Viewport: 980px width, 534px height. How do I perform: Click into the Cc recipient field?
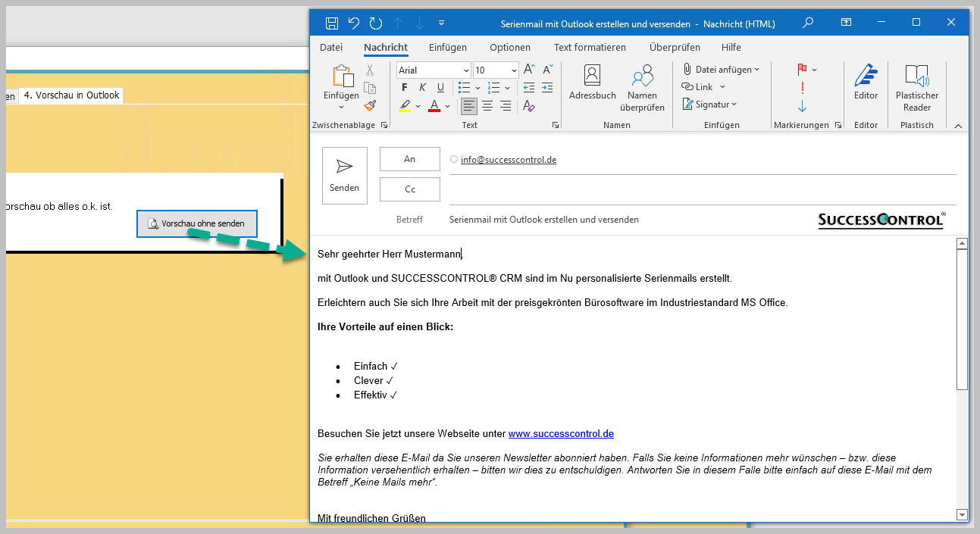[702, 189]
